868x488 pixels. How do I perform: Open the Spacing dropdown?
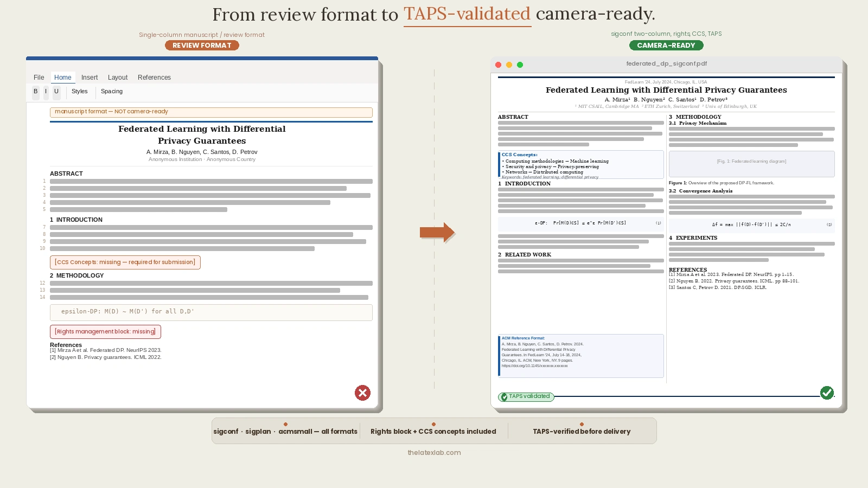pyautogui.click(x=112, y=92)
